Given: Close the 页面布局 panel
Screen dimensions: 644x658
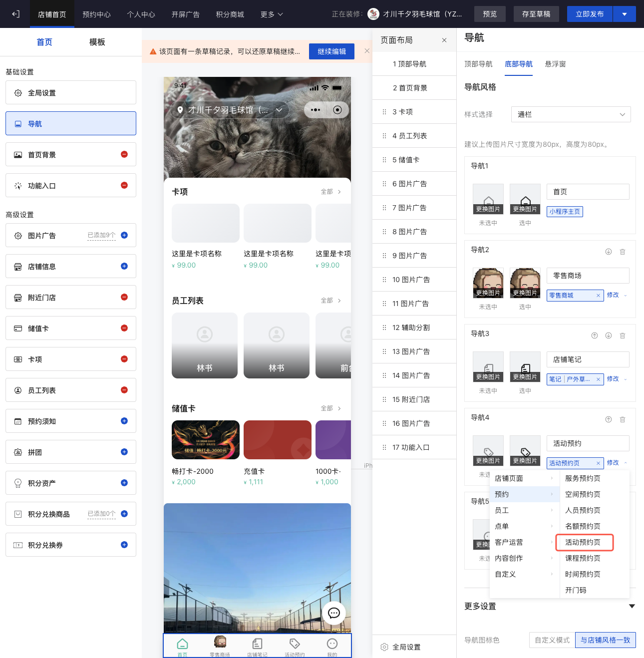Looking at the screenshot, I should tap(444, 40).
